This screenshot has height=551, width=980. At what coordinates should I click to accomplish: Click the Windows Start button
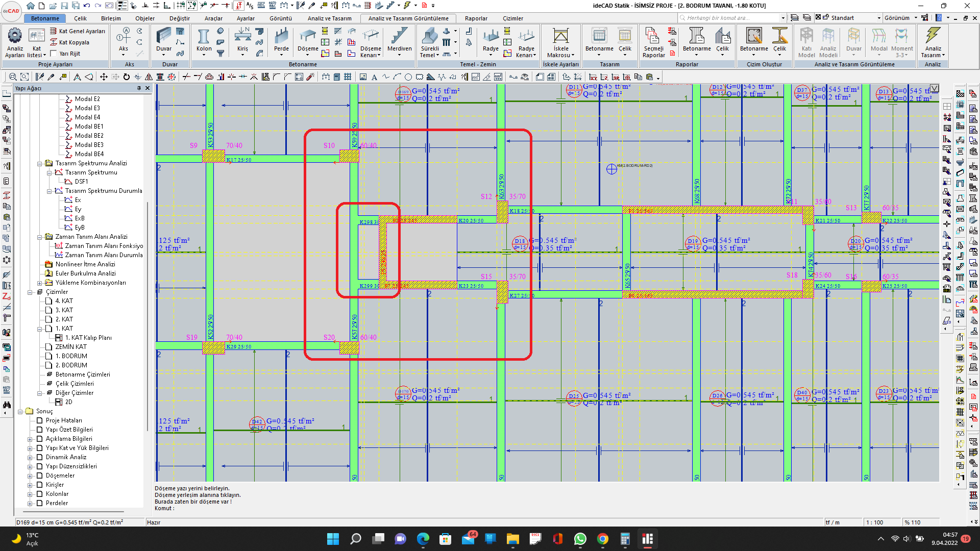click(x=333, y=539)
